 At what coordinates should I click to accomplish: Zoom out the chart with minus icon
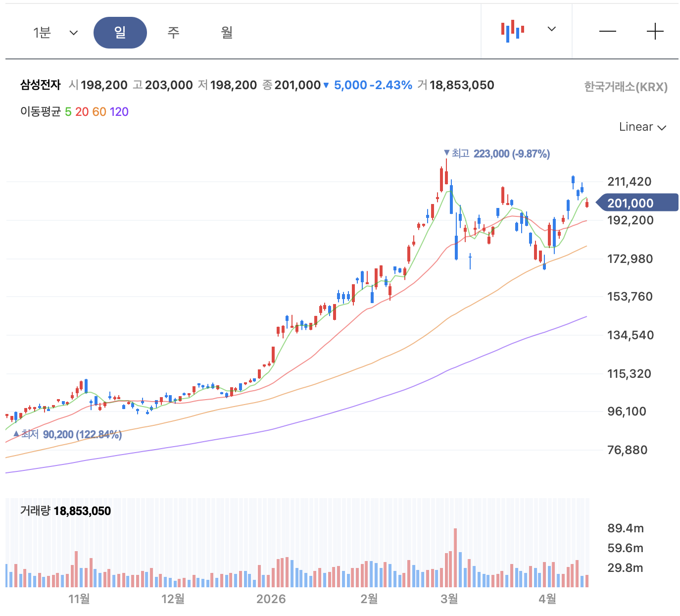coord(607,32)
